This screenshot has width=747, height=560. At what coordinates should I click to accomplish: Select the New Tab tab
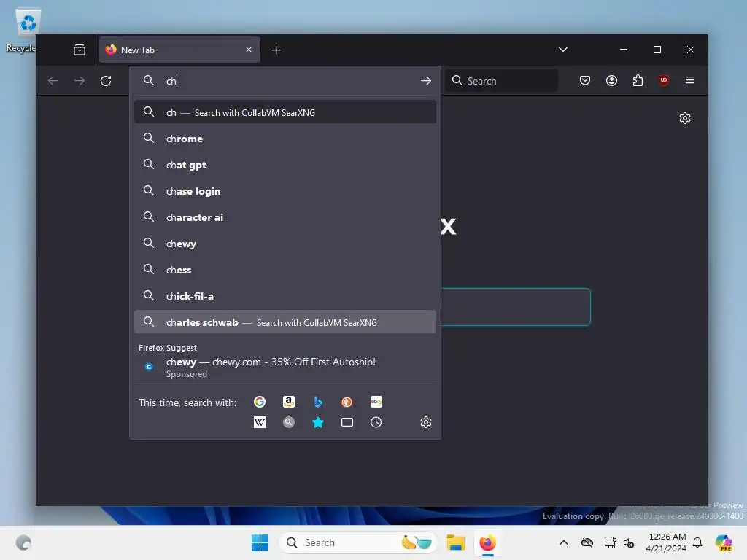click(179, 50)
